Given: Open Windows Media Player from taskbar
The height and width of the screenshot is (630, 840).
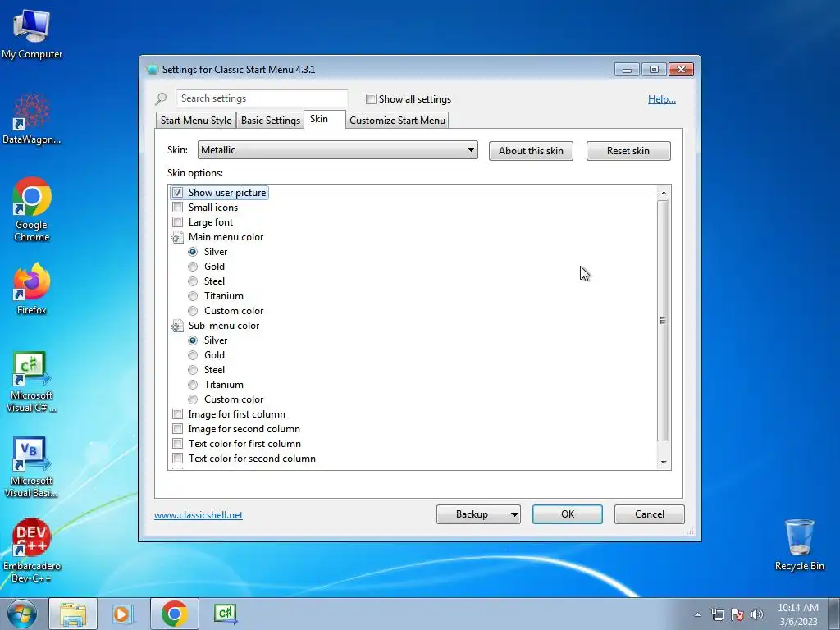Looking at the screenshot, I should (x=121, y=614).
